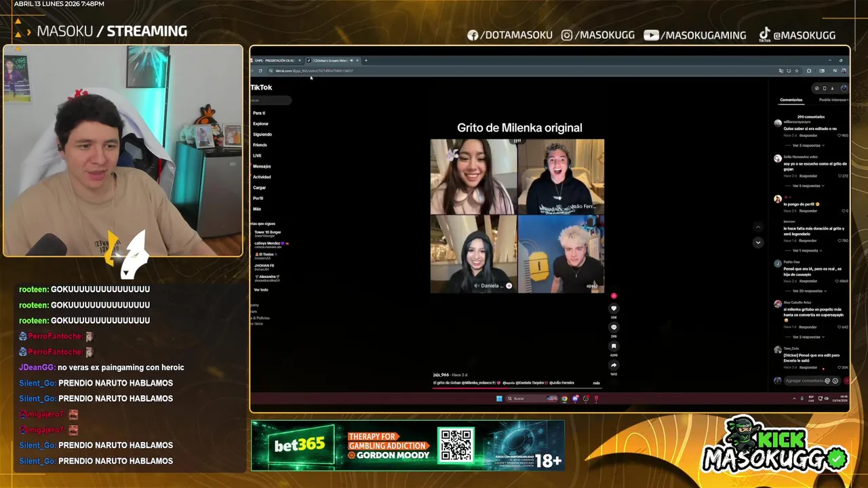Show all followed accounts with 'Ver todo'
868x488 pixels.
point(260,290)
